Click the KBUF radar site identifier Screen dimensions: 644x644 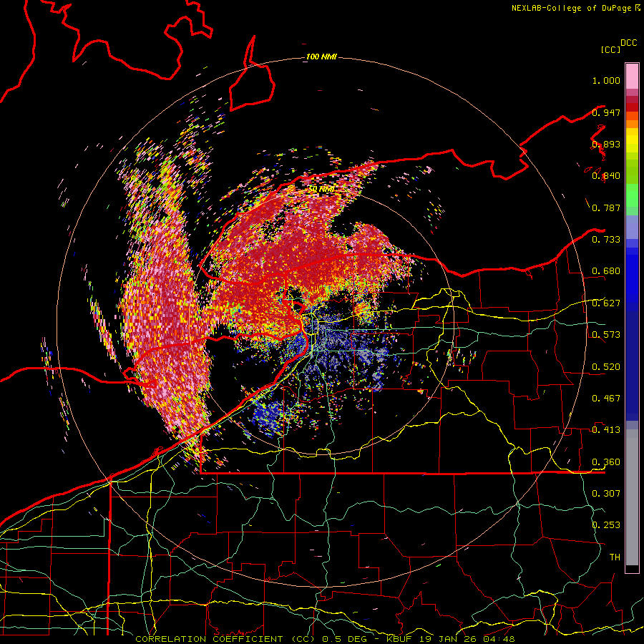pos(401,639)
